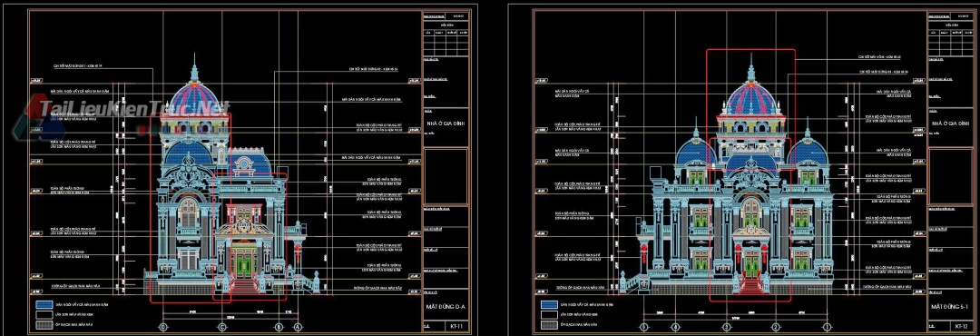Image resolution: width=980 pixels, height=336 pixels.
Task: Select grid axis bubble B
Action: click(x=279, y=327)
